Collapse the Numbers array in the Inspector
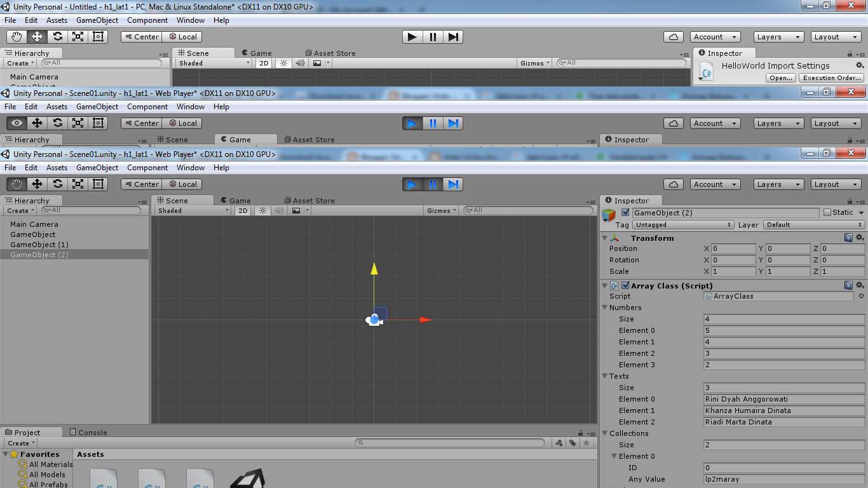 [604, 307]
